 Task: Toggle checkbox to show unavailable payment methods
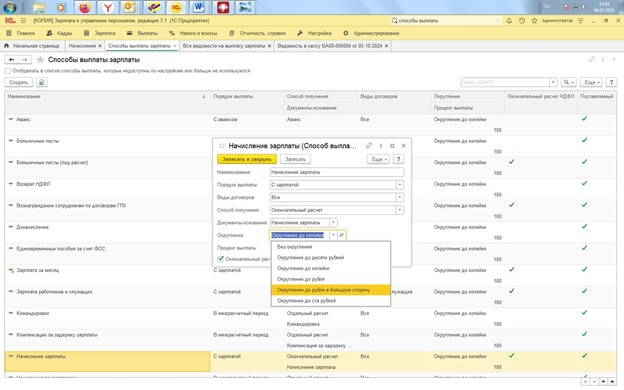[8, 71]
